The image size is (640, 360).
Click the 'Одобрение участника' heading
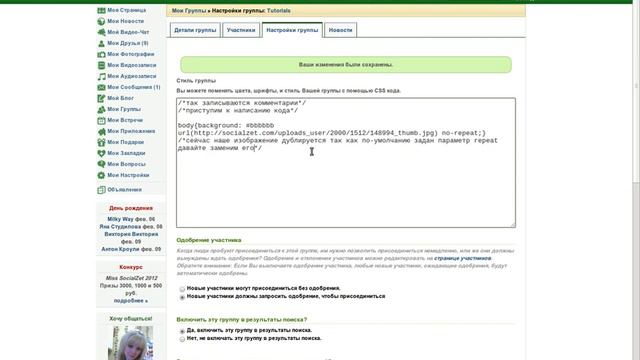(x=209, y=240)
